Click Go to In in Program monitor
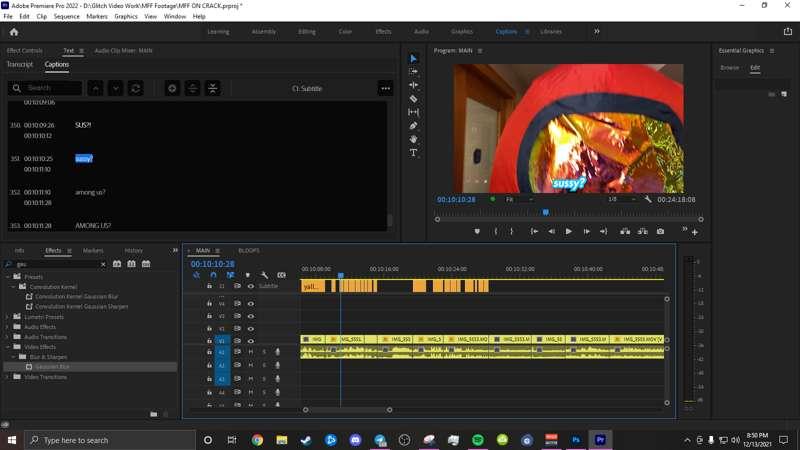The height and width of the screenshot is (450, 800). pyautogui.click(x=534, y=231)
